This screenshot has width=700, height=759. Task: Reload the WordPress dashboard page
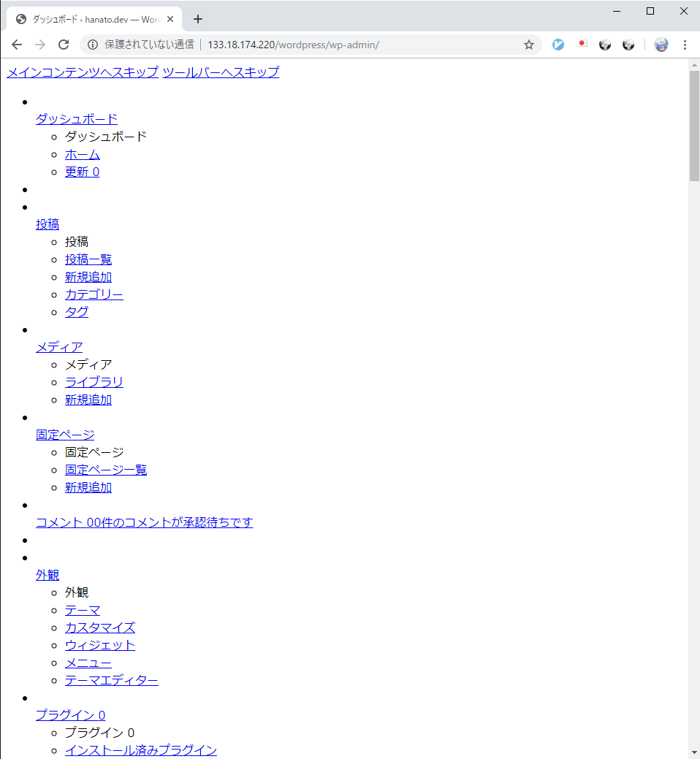point(64,45)
